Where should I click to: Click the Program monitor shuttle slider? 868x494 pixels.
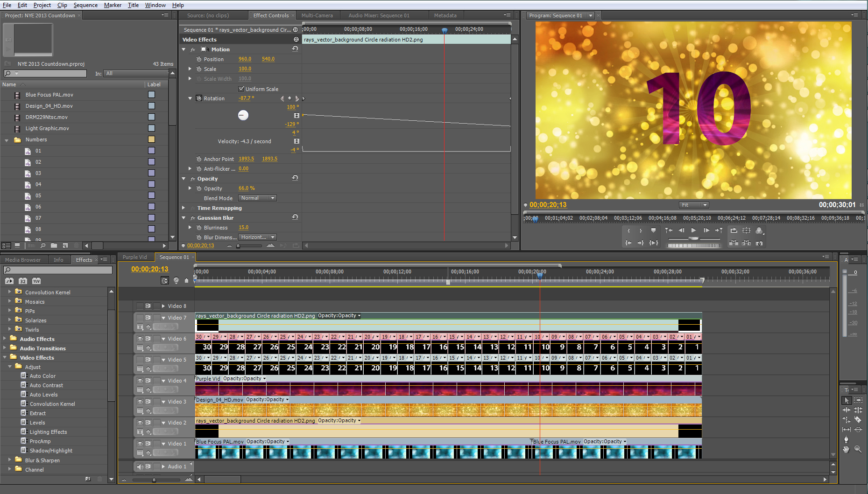point(694,238)
